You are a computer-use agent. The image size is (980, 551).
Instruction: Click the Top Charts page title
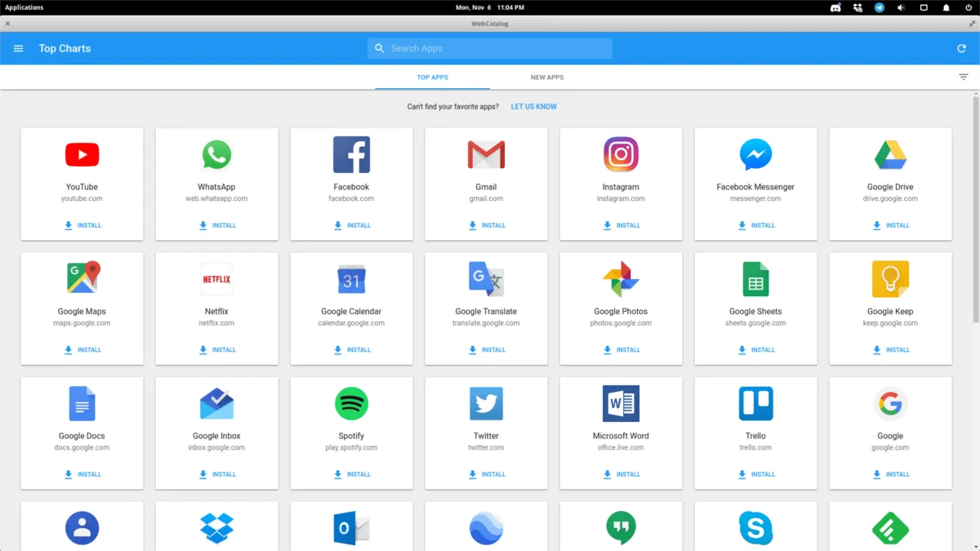(65, 48)
